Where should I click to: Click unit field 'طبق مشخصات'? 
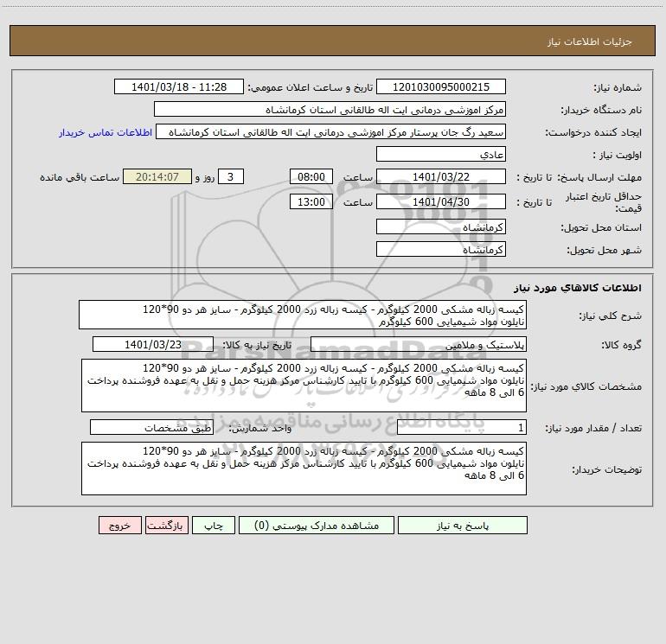[x=151, y=428]
